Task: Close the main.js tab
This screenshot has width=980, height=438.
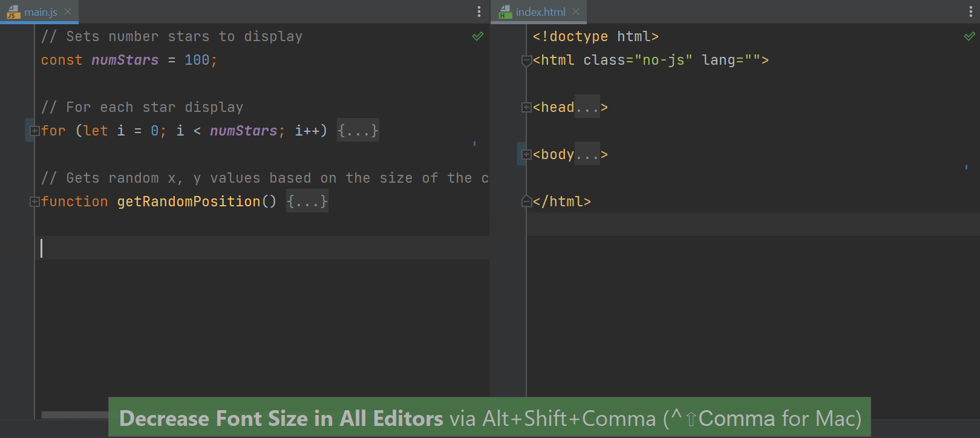Action: (x=68, y=11)
